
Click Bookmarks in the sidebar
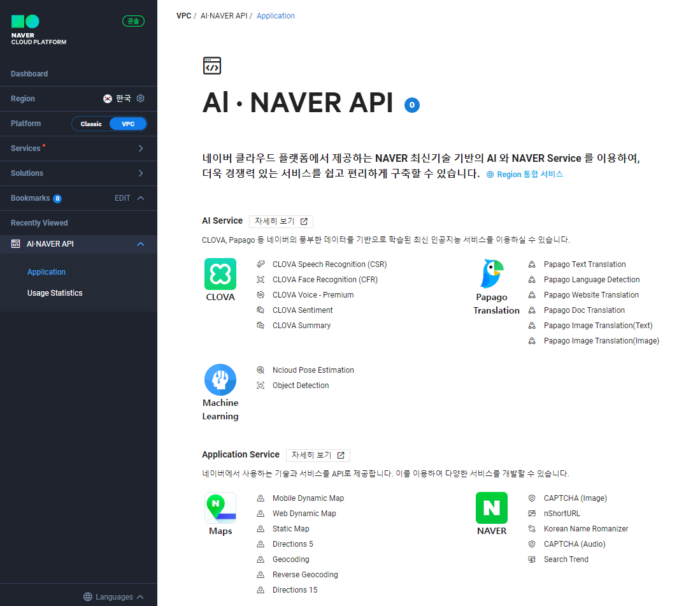point(31,198)
